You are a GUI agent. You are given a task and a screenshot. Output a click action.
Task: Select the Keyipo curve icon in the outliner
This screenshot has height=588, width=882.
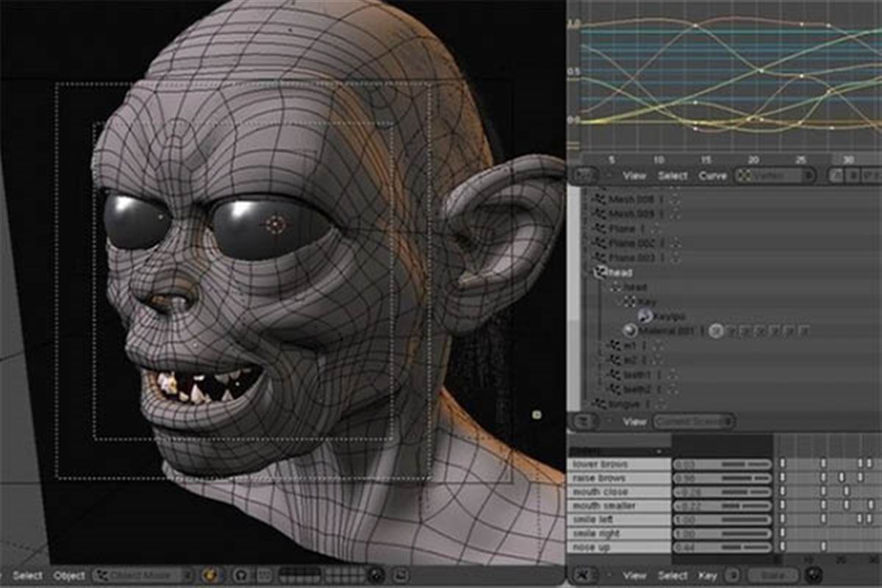(645, 315)
